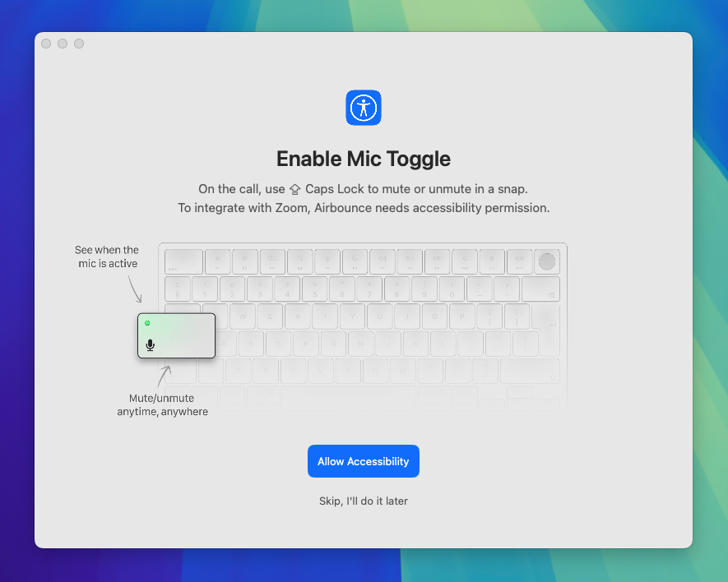Click the number 5 key on the keyboard

(x=314, y=289)
